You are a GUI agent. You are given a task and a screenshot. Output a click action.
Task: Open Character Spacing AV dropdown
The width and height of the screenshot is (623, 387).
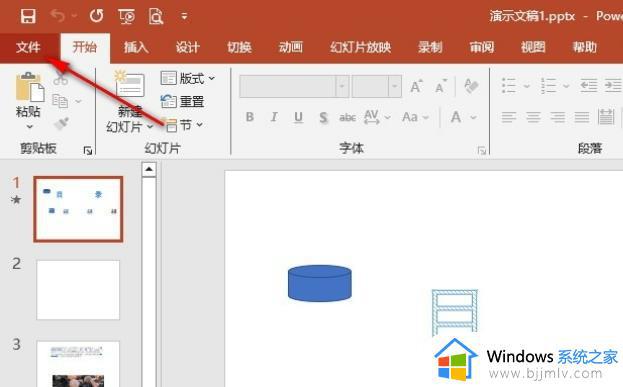377,117
